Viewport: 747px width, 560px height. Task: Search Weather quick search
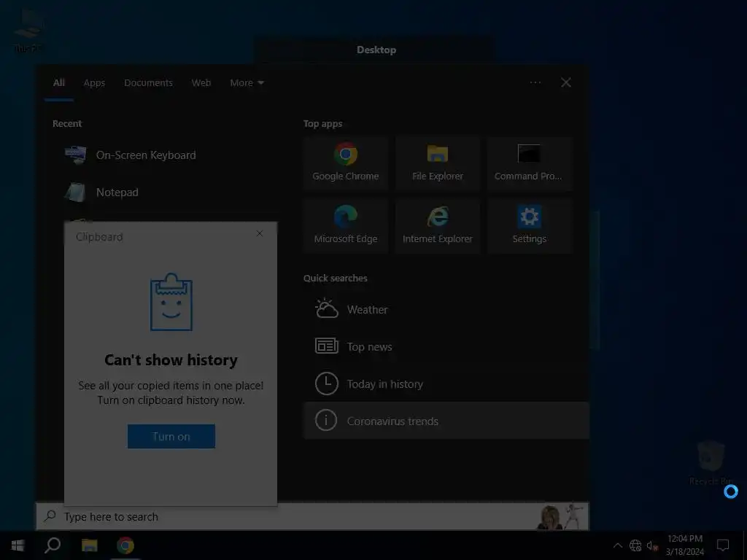(446, 309)
